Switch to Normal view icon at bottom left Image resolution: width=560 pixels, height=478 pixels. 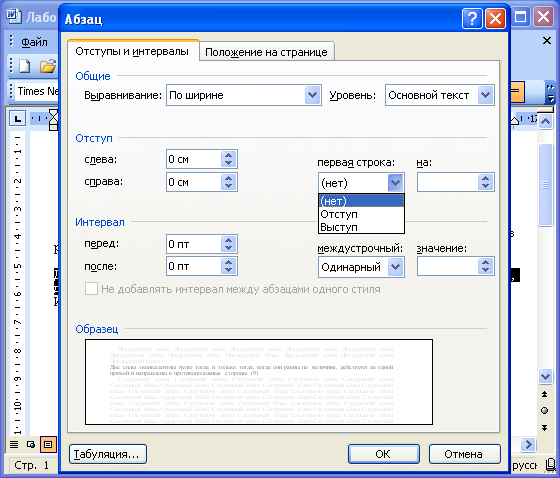pyautogui.click(x=14, y=444)
